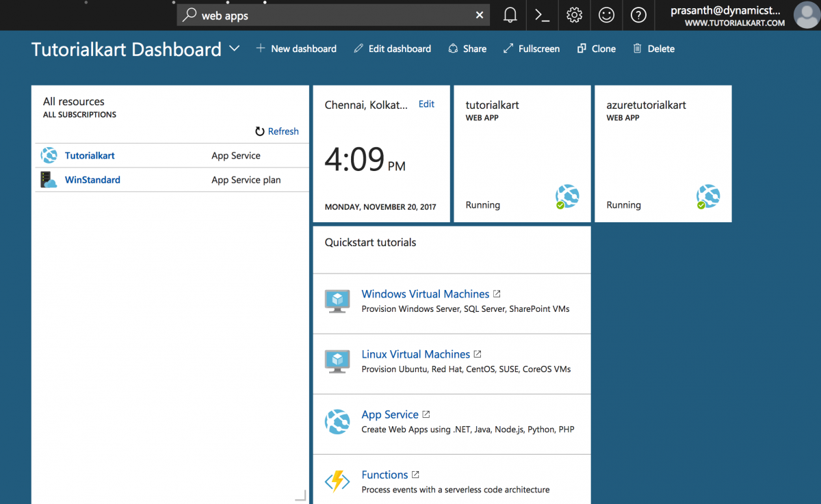Open the Functions tutorial link
Screen dimensions: 821x504
(385, 475)
